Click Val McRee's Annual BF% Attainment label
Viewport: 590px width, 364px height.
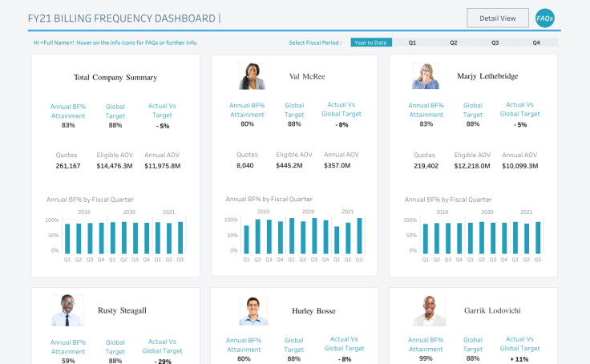247,110
